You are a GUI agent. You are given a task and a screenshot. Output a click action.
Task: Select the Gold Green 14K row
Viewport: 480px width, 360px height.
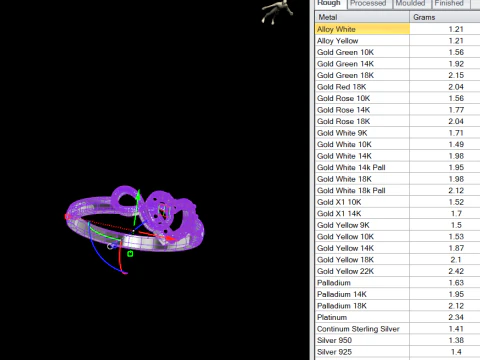click(x=397, y=64)
